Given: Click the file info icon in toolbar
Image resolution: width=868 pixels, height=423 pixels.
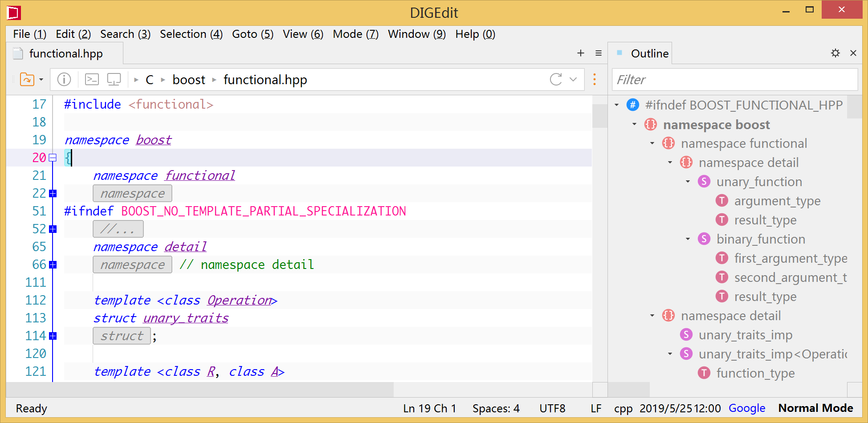Looking at the screenshot, I should 64,79.
